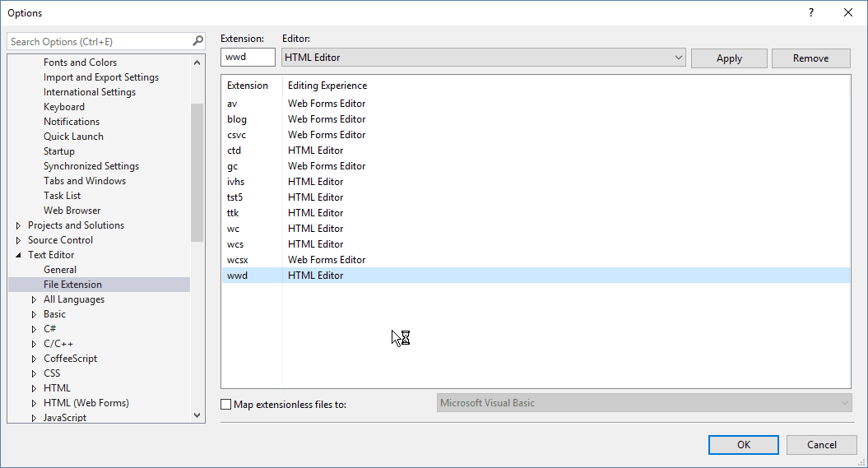Image resolution: width=868 pixels, height=468 pixels.
Task: Click the search magnifier icon in Search Options
Action: [197, 41]
